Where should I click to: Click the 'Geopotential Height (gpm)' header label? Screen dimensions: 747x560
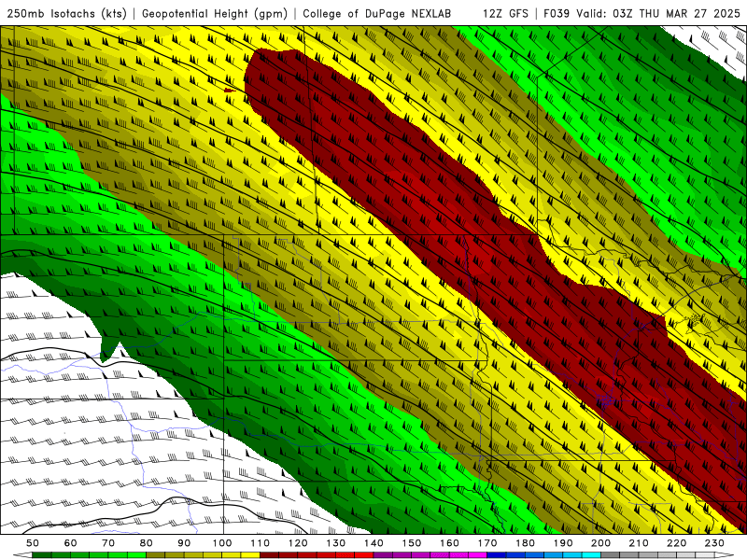pyautogui.click(x=215, y=14)
